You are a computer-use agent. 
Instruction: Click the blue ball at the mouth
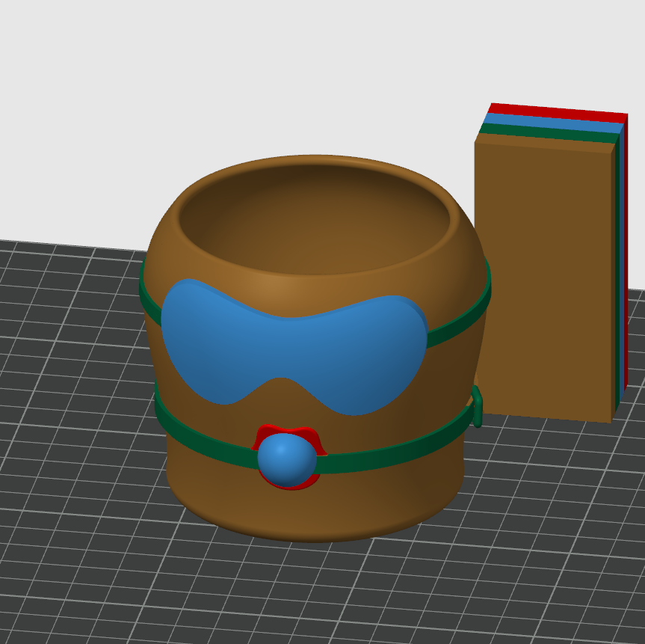(x=287, y=460)
